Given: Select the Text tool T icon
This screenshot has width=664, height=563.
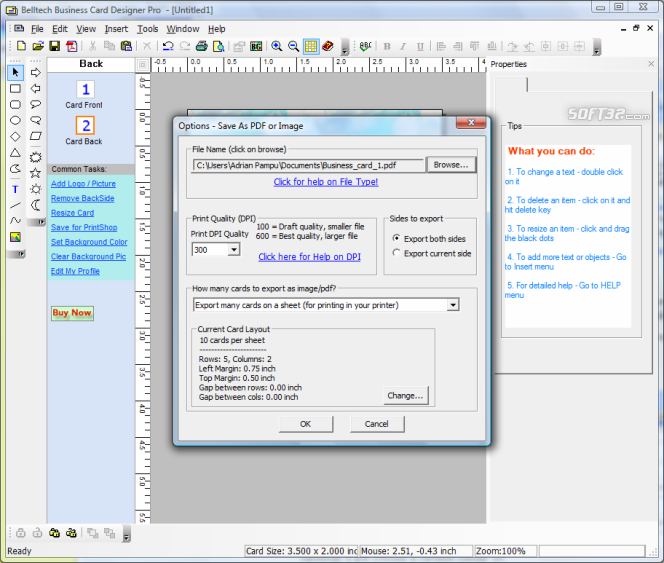Looking at the screenshot, I should [15, 189].
